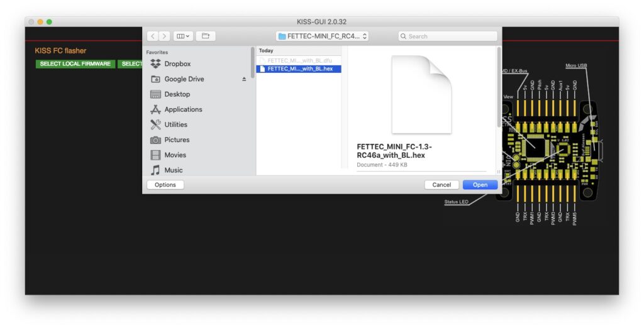Select the Music folder in sidebar
The width and height of the screenshot is (644, 328).
tap(173, 170)
